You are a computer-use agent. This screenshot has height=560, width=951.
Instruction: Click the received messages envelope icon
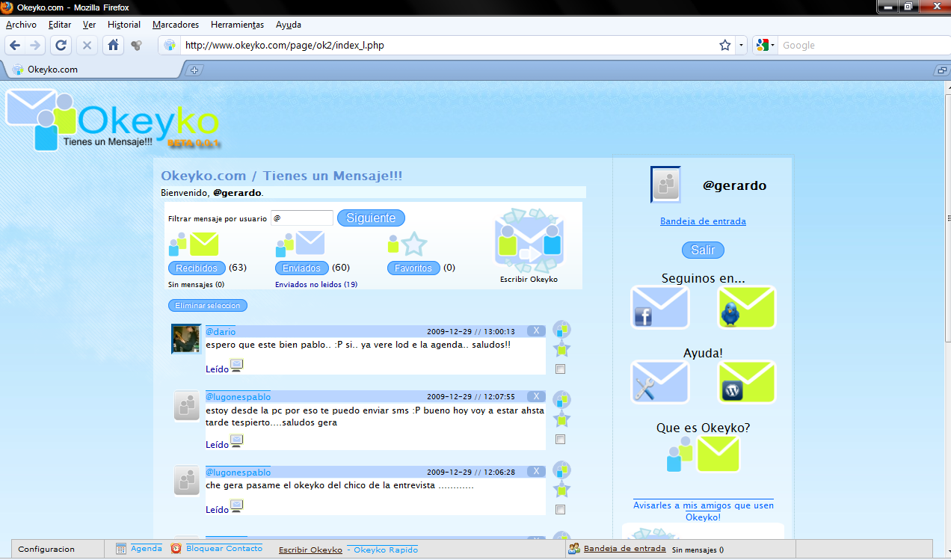pyautogui.click(x=194, y=244)
